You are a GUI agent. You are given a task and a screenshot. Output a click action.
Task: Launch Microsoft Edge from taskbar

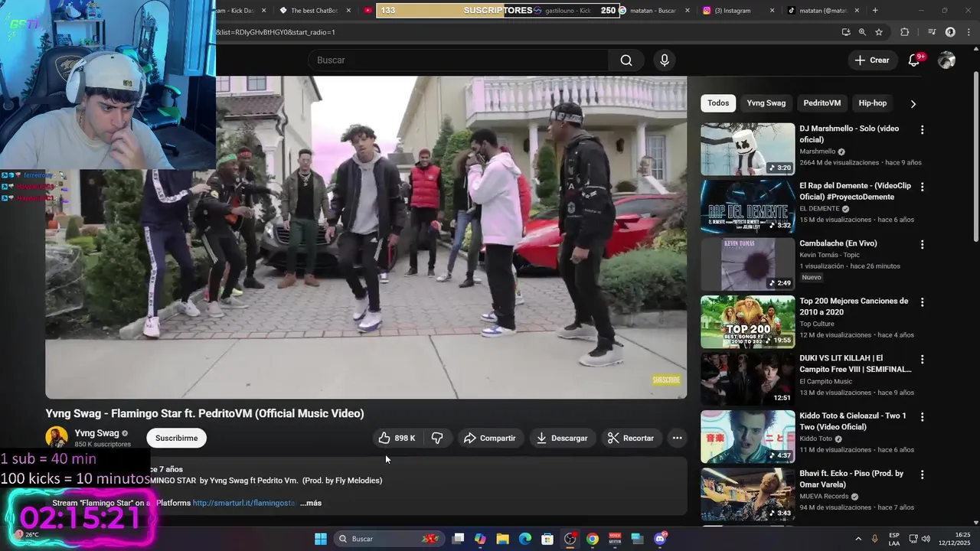tap(525, 539)
